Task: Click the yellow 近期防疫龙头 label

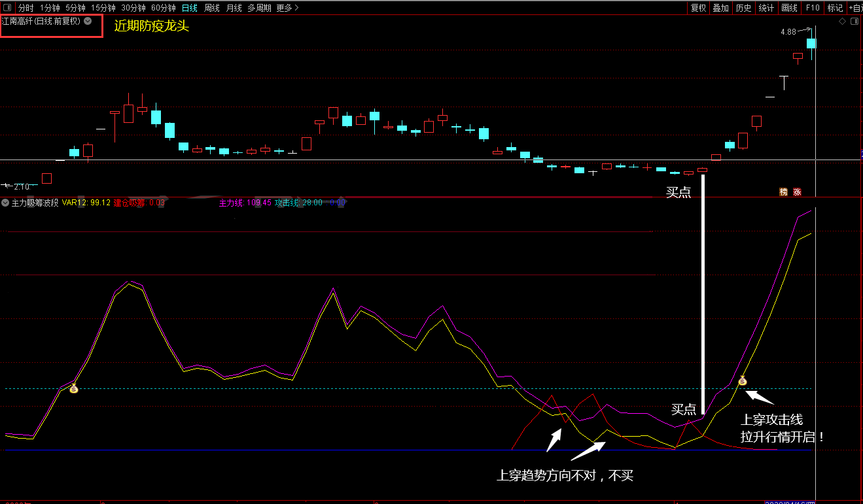Action: coord(152,26)
